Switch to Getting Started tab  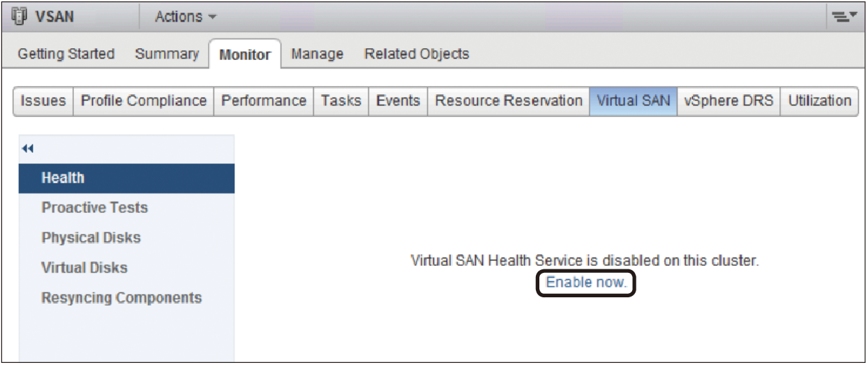(66, 54)
